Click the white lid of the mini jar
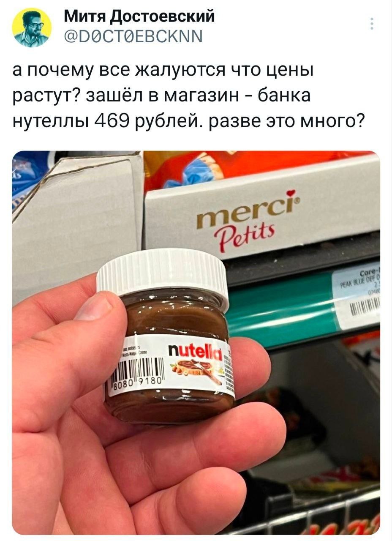The width and height of the screenshot is (392, 541). tap(163, 273)
